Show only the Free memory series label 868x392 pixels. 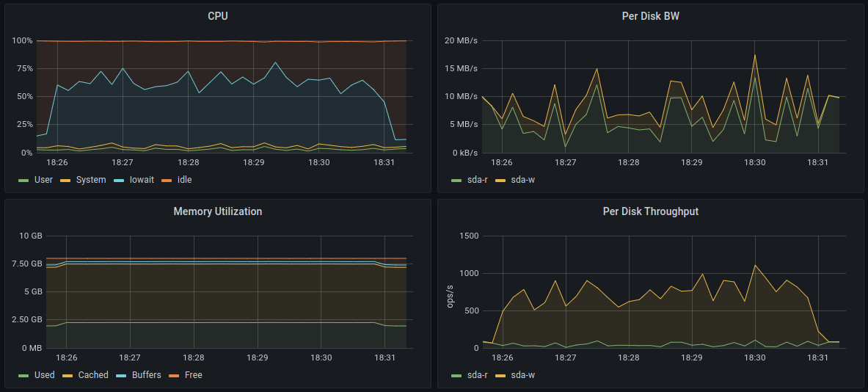tap(194, 375)
